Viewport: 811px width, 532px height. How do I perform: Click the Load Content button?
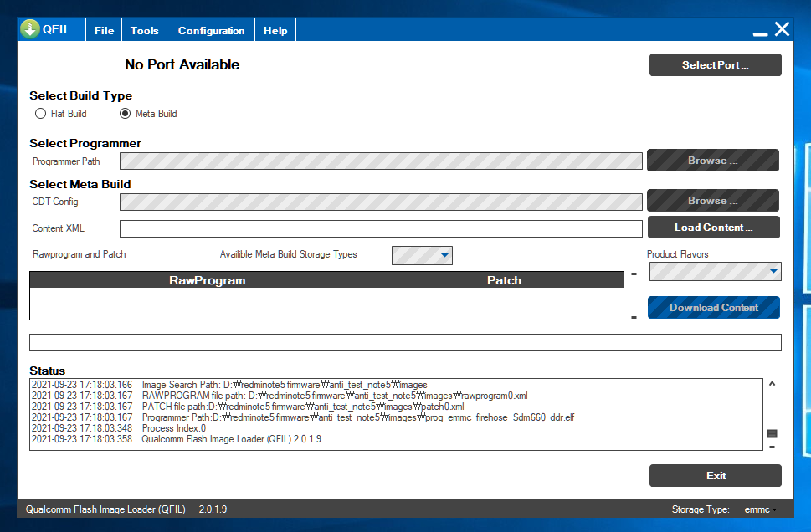(714, 228)
